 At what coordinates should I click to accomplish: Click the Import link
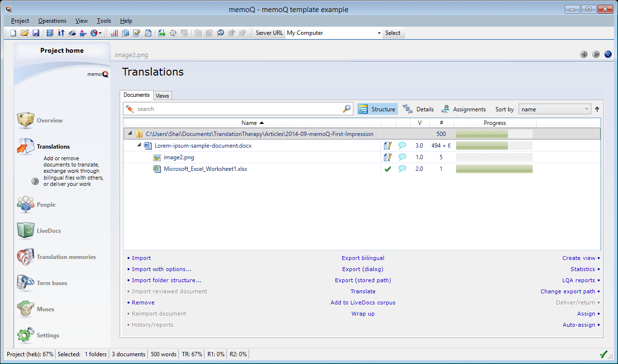[141, 258]
